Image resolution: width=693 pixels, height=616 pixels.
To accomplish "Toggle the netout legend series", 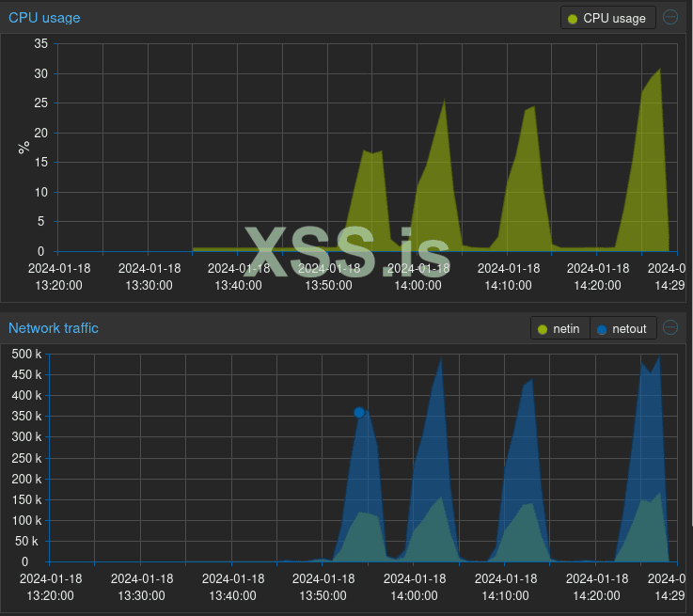I will point(622,329).
